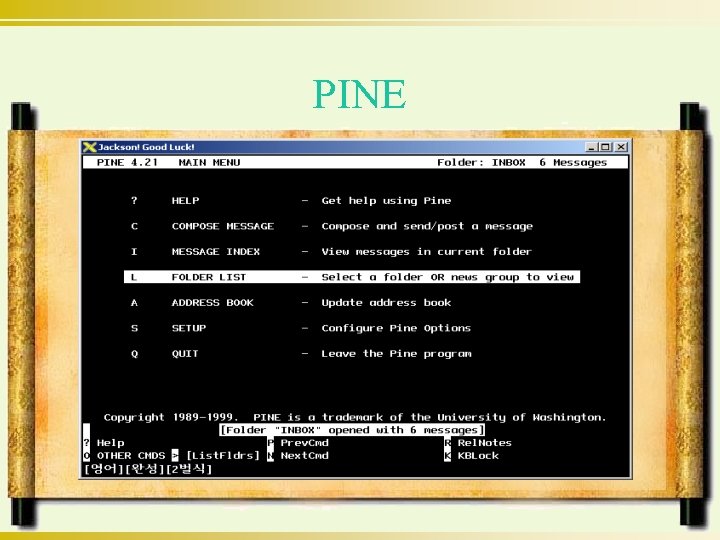Click the Copyright 1989-1999 line

pyautogui.click(x=354, y=417)
